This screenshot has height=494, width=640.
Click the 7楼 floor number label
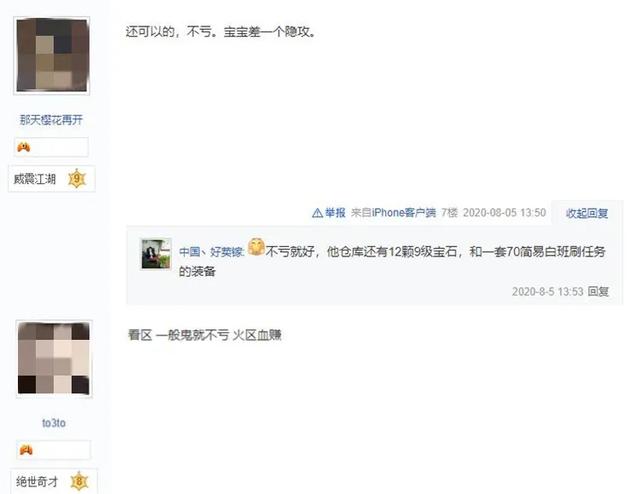click(x=449, y=213)
